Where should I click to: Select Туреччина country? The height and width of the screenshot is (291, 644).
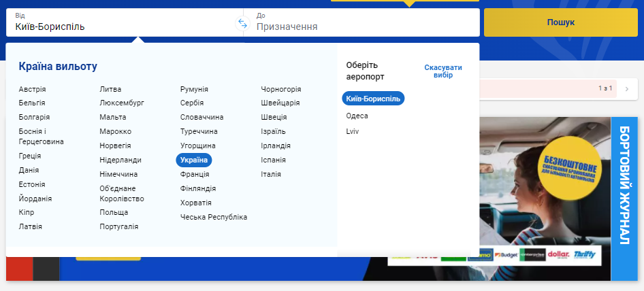pos(199,131)
